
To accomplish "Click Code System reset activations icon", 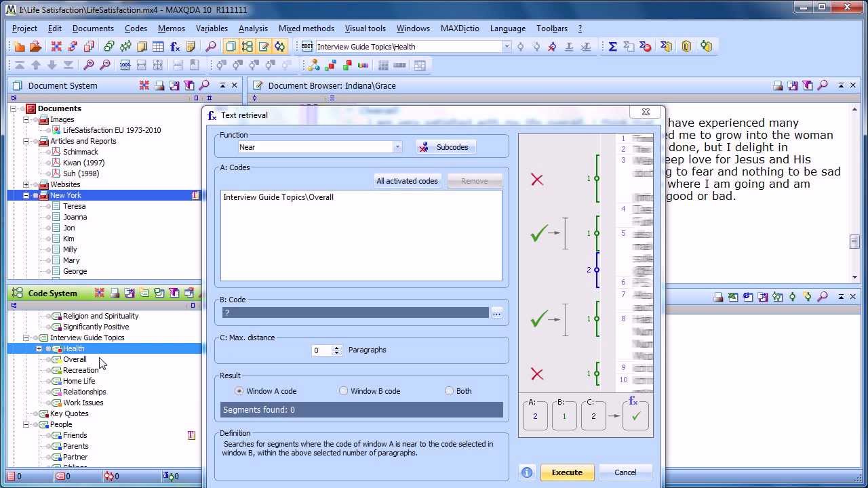I will click(100, 293).
